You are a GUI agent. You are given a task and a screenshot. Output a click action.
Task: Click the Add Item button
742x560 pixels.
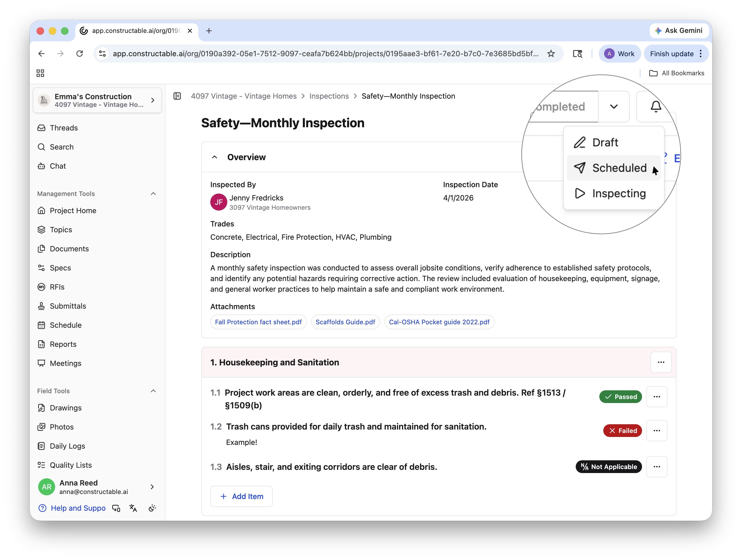point(241,497)
